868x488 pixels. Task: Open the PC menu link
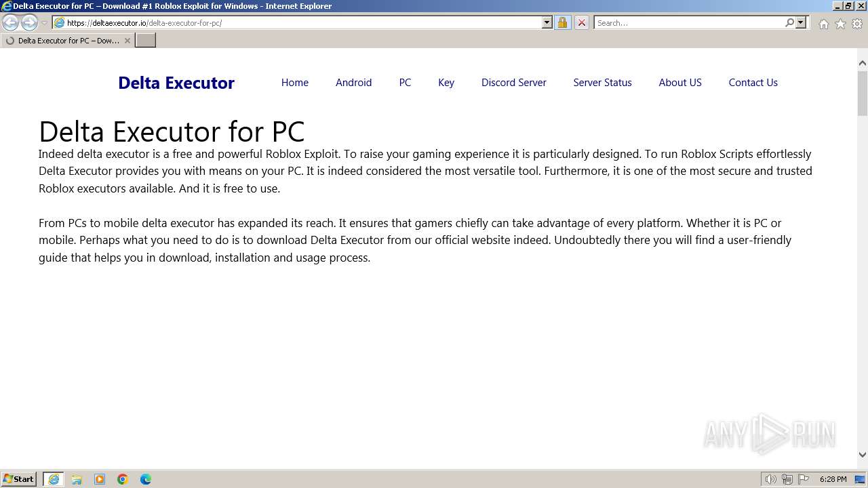[405, 83]
